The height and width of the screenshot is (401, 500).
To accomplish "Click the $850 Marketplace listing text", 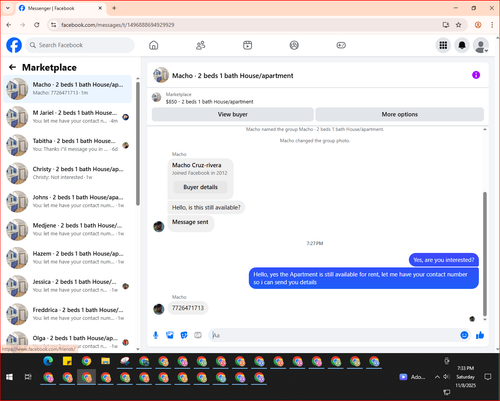I will click(x=209, y=102).
